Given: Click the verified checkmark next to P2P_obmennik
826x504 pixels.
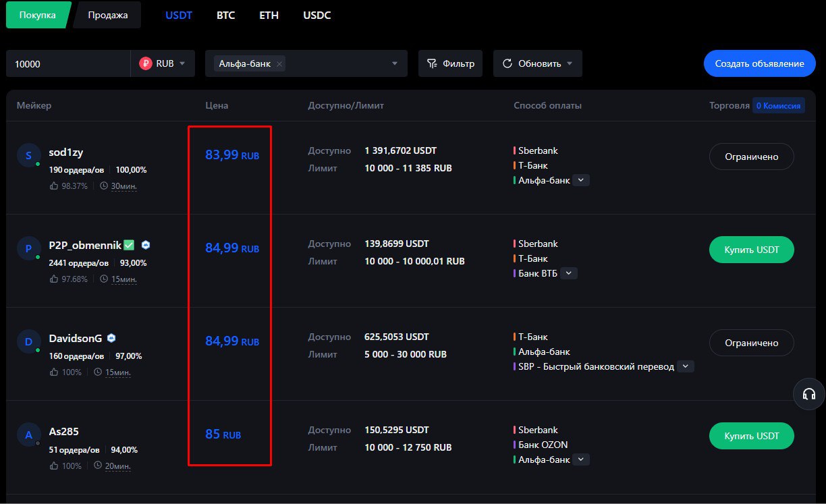Looking at the screenshot, I should [129, 246].
